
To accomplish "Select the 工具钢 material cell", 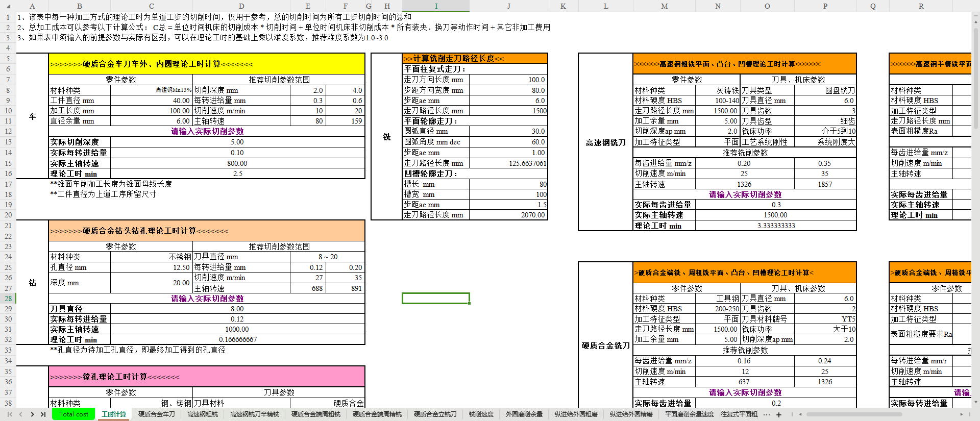I will point(718,299).
